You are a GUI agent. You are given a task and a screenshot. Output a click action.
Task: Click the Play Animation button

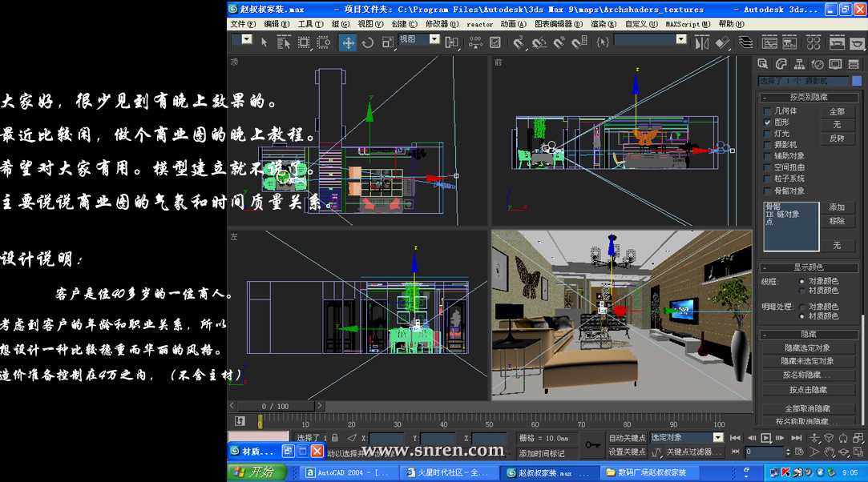click(766, 438)
